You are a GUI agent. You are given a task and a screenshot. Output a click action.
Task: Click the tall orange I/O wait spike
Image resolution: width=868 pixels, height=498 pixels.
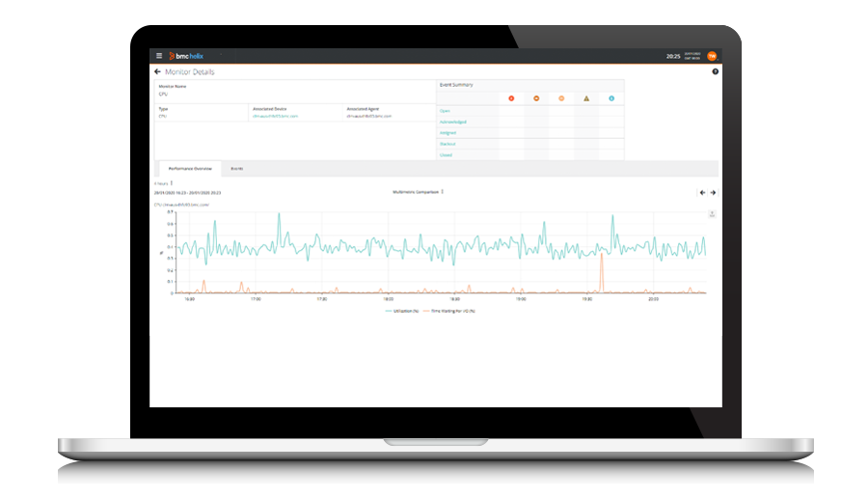602,272
